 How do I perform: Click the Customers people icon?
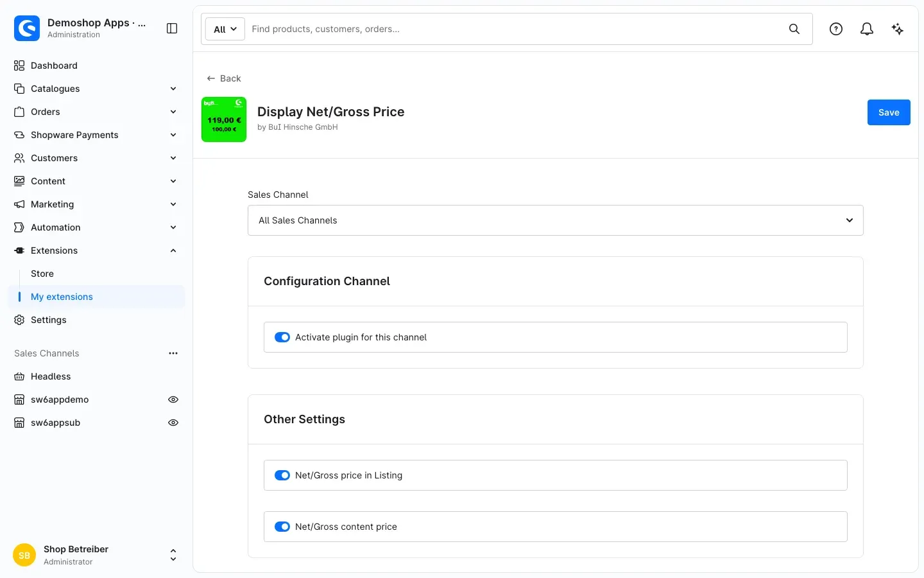[x=19, y=158]
